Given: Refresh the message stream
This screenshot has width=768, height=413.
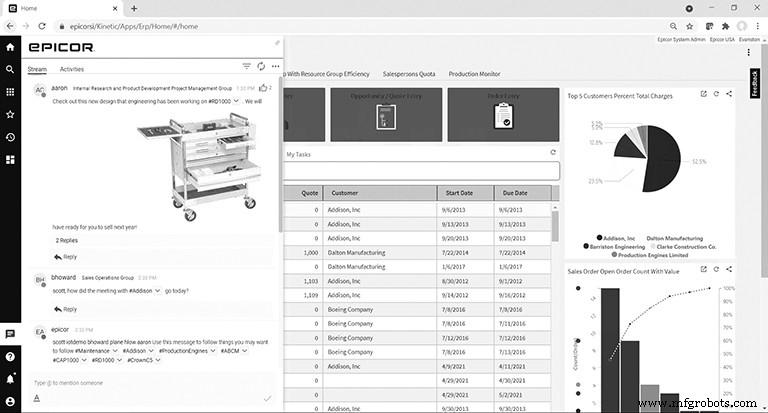Looking at the screenshot, I should click(x=261, y=66).
